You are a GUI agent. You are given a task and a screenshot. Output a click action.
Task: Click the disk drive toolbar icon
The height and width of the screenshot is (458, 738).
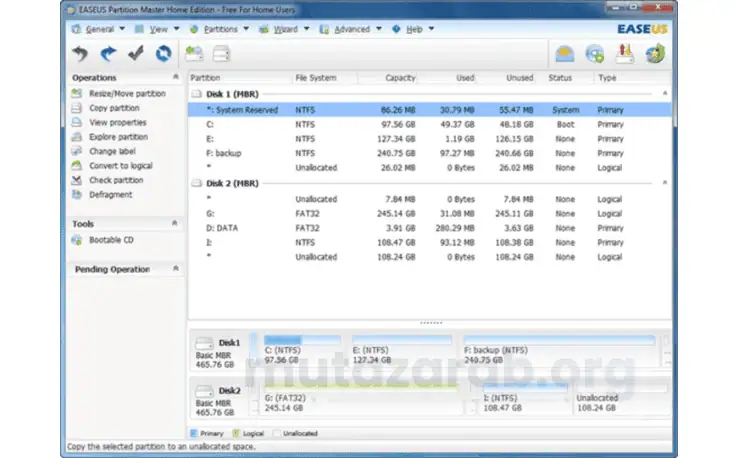click(221, 54)
